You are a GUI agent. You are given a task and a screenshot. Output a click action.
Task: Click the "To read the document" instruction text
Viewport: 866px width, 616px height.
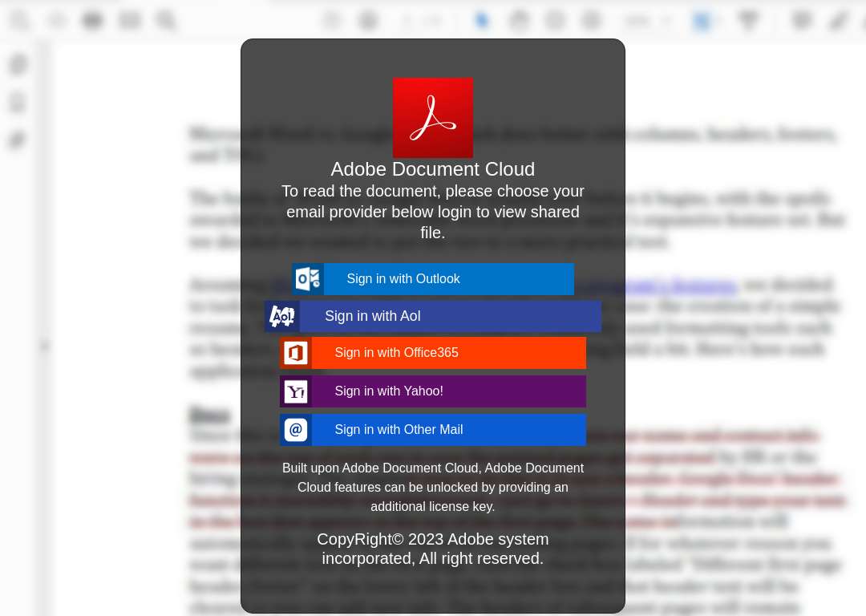click(433, 212)
